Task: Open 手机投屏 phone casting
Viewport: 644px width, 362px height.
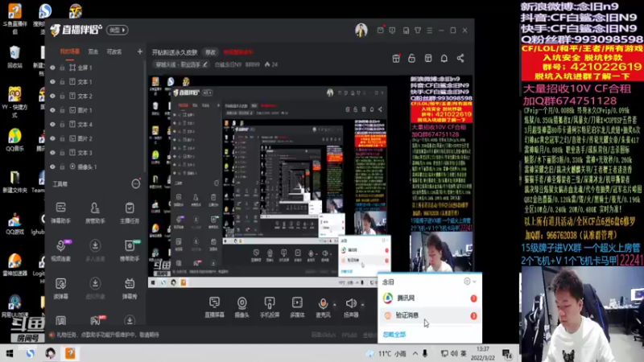Action: 270,307
